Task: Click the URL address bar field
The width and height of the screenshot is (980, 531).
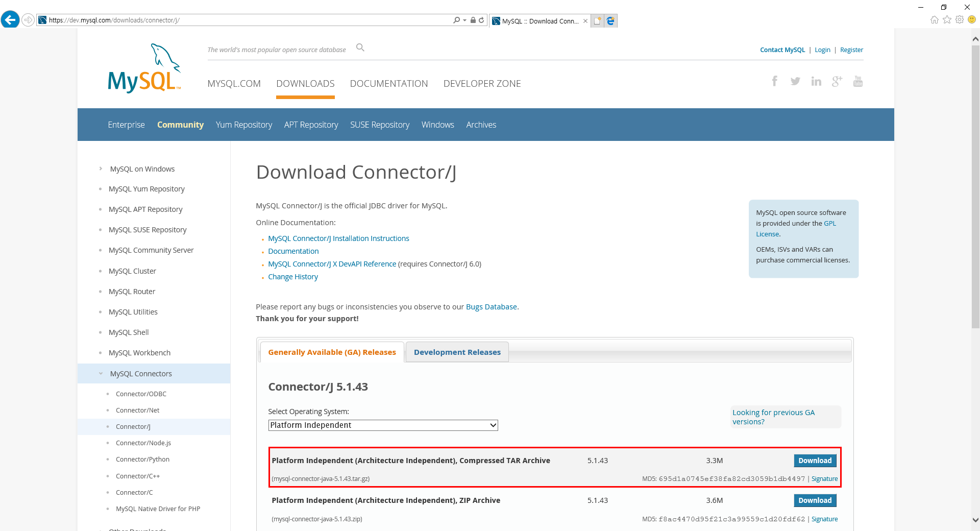Action: coord(245,20)
